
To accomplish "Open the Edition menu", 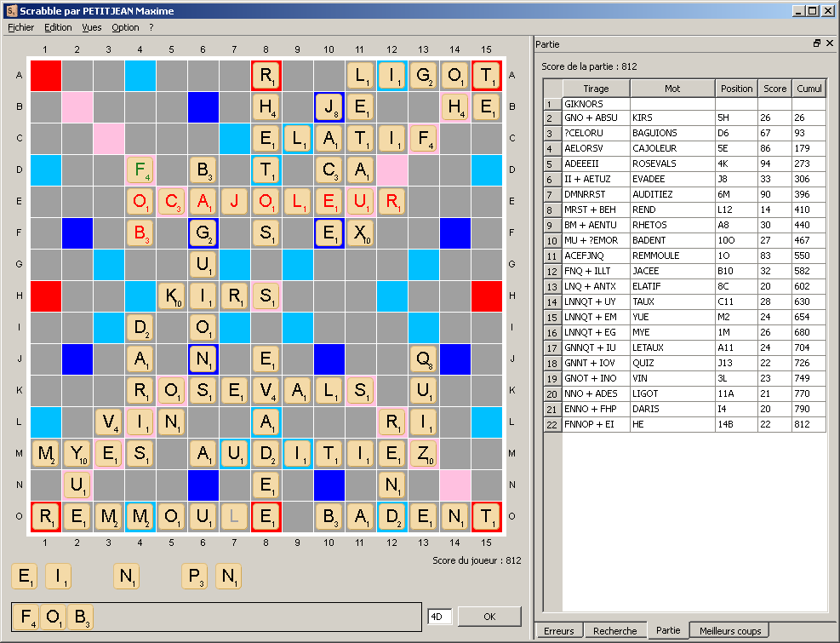I will pos(58,27).
